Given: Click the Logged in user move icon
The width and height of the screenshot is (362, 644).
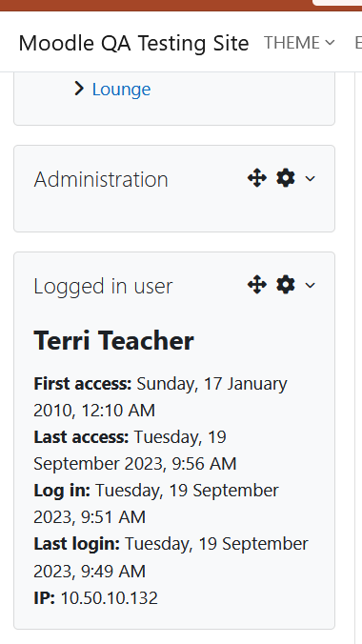Looking at the screenshot, I should pyautogui.click(x=257, y=285).
